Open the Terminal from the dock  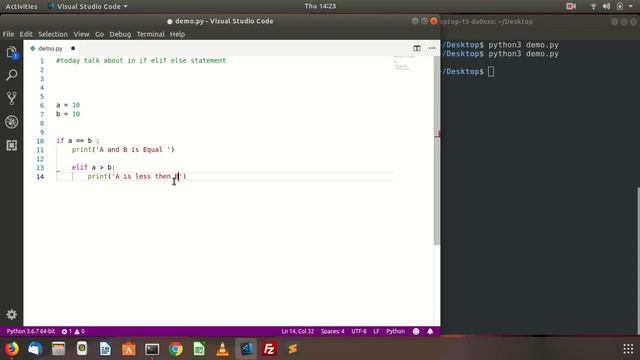152,349
